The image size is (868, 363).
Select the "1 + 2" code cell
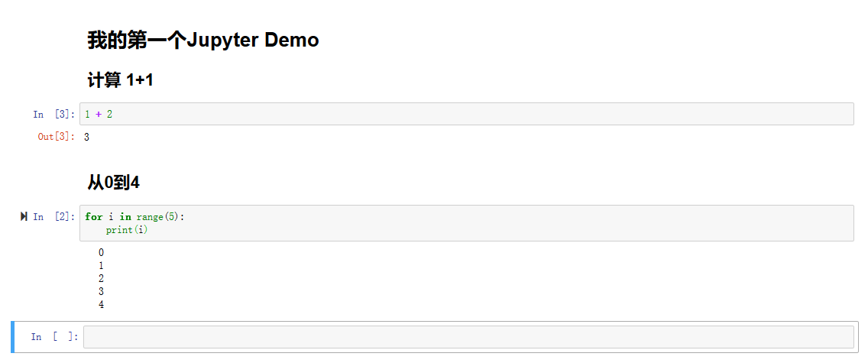point(467,114)
